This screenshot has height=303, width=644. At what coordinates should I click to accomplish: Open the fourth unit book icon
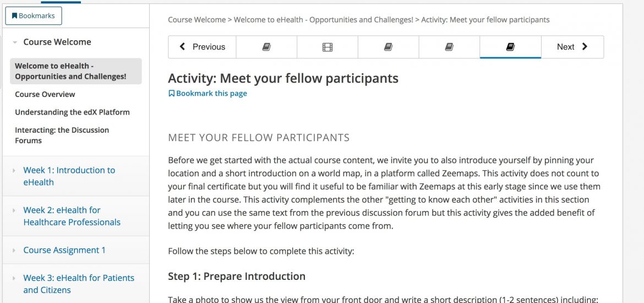(449, 47)
